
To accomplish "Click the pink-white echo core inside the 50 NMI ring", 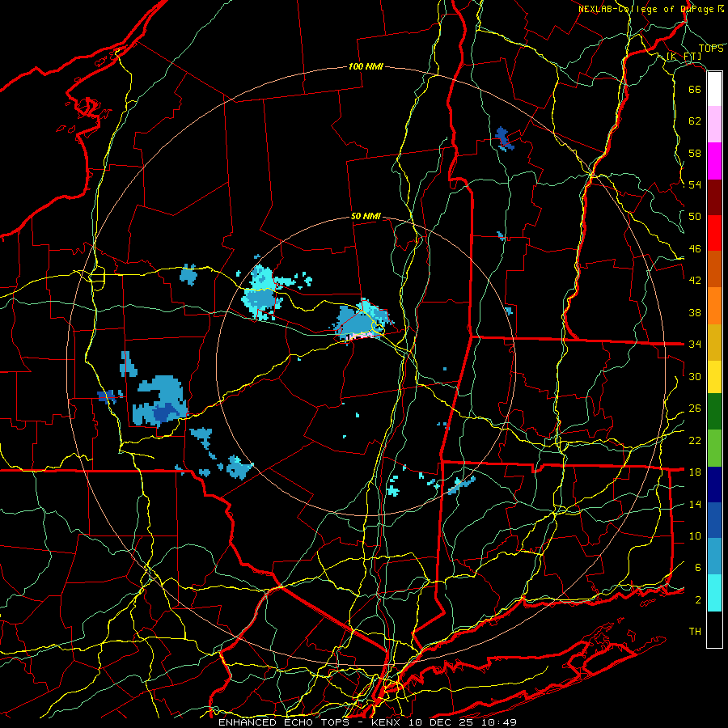I will 361,335.
